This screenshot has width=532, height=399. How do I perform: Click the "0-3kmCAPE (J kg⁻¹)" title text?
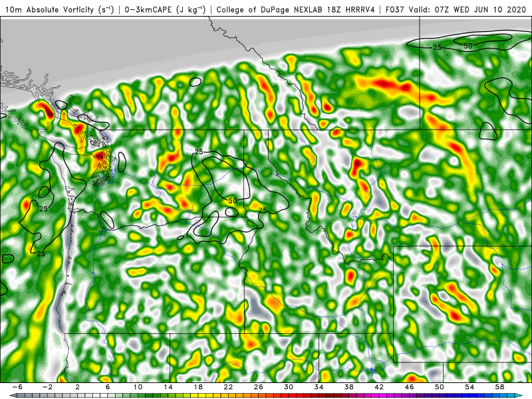(x=165, y=9)
